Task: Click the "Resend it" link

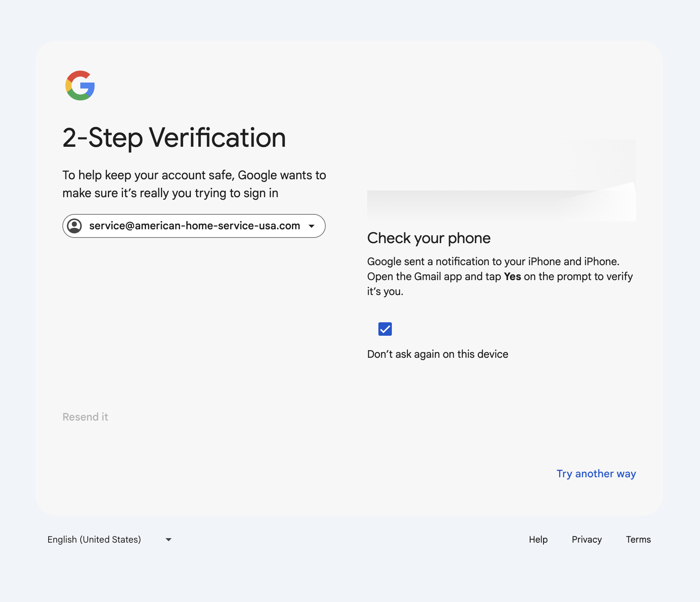Action: click(x=85, y=417)
